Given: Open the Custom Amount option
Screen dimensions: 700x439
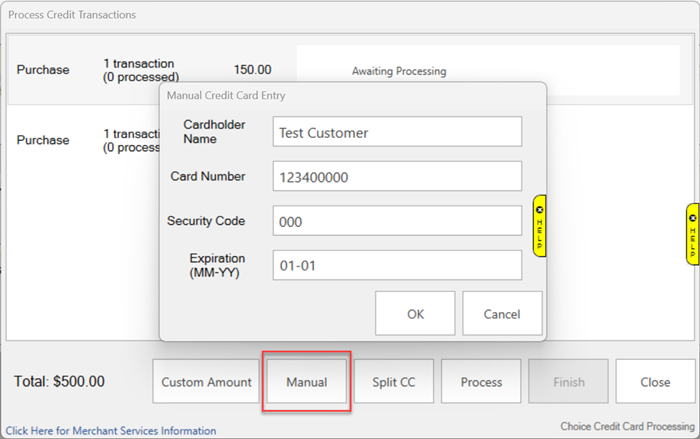Looking at the screenshot, I should click(x=206, y=382).
